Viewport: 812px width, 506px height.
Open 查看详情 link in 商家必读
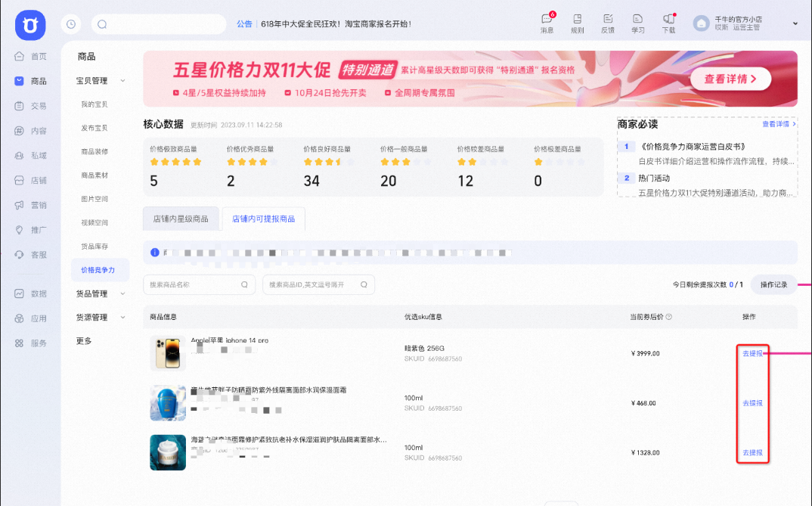(x=779, y=124)
